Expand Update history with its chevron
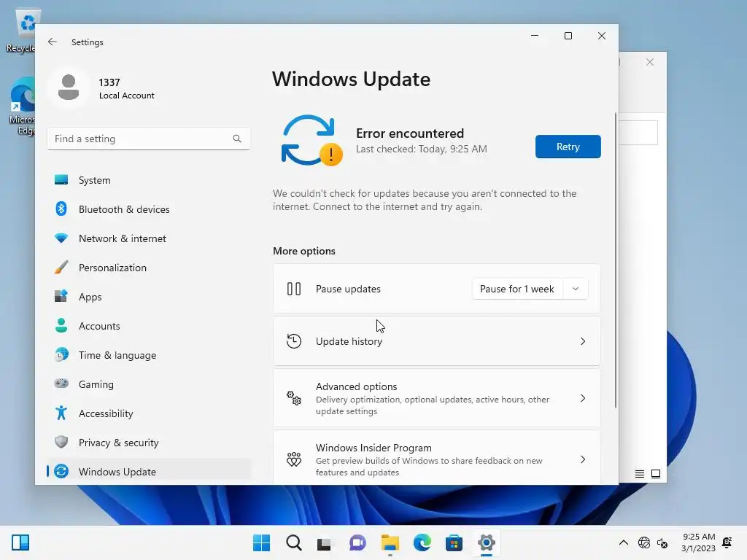 point(583,341)
